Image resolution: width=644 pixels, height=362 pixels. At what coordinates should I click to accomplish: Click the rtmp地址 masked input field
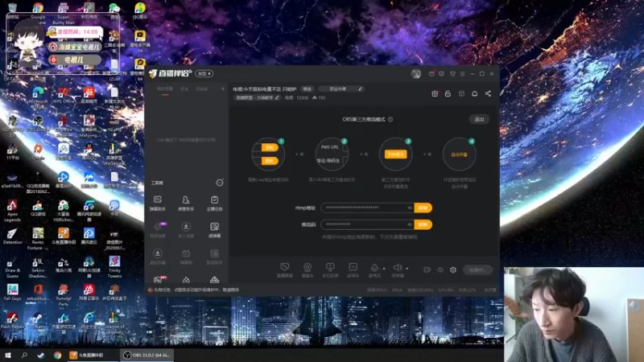(367, 208)
